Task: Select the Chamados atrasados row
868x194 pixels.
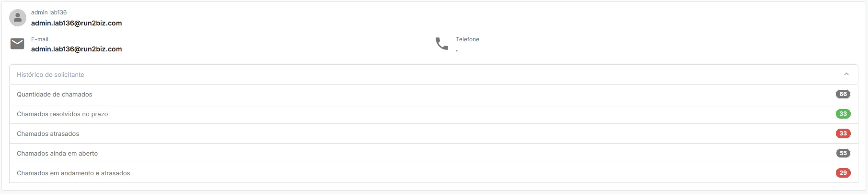Action: 434,134
